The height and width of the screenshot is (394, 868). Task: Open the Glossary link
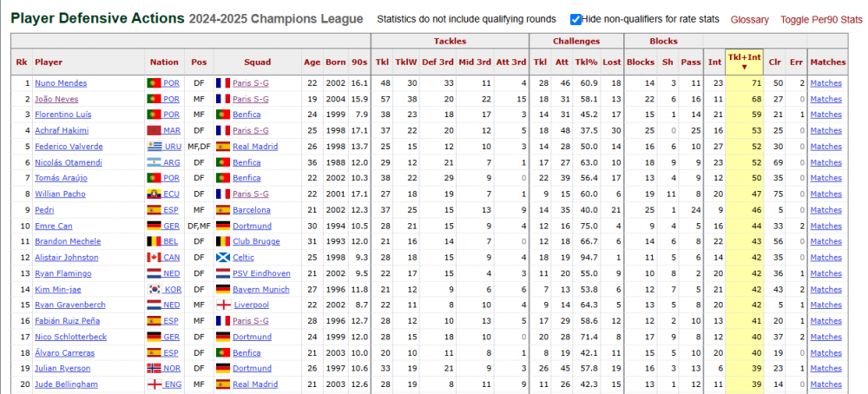point(750,20)
